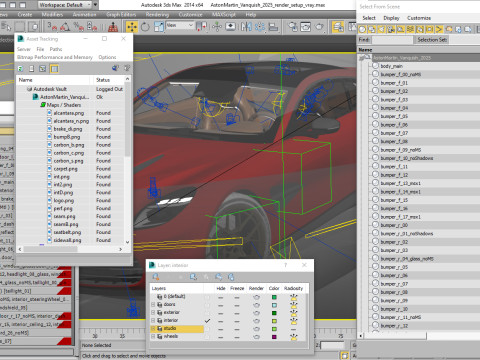480x360 pixels.
Task: Open the Rendering menu
Action: 157,15
